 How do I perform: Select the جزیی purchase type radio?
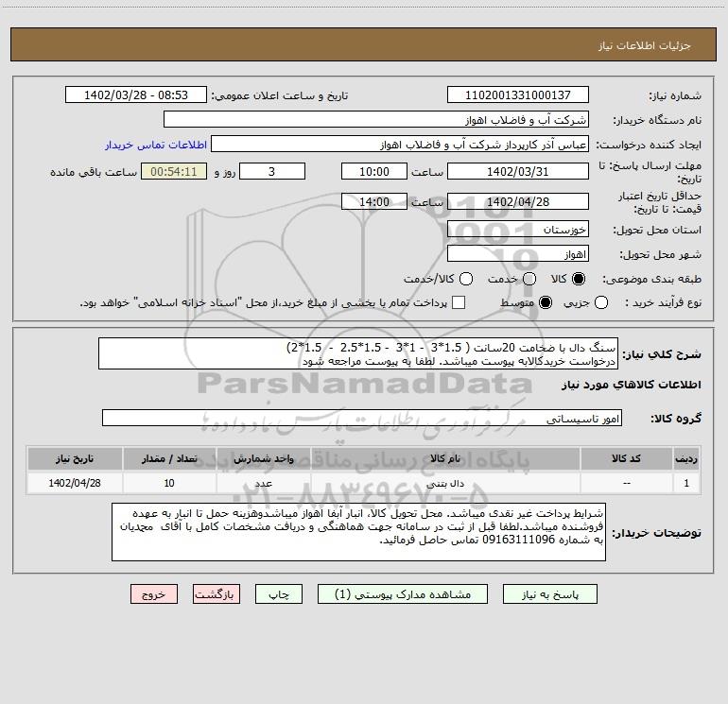(x=601, y=302)
